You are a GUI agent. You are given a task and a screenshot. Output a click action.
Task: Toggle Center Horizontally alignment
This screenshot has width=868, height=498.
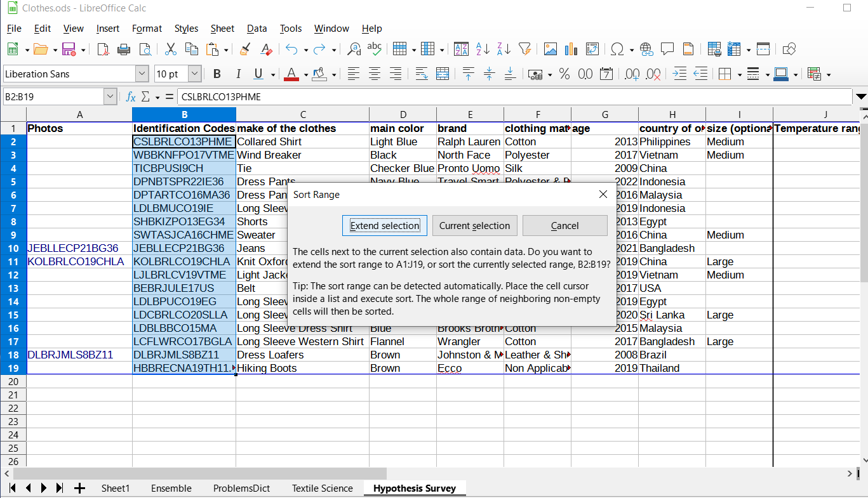[x=375, y=74]
